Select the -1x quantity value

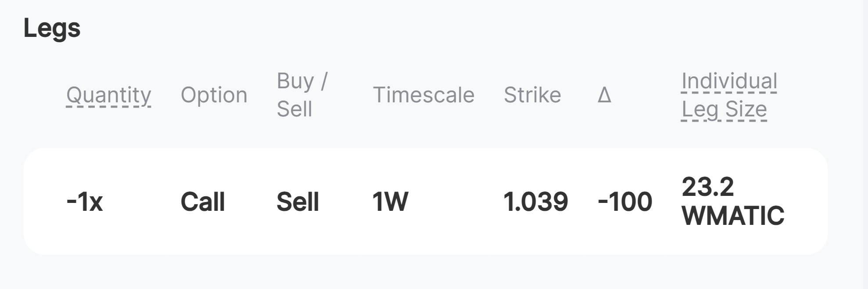point(84,202)
